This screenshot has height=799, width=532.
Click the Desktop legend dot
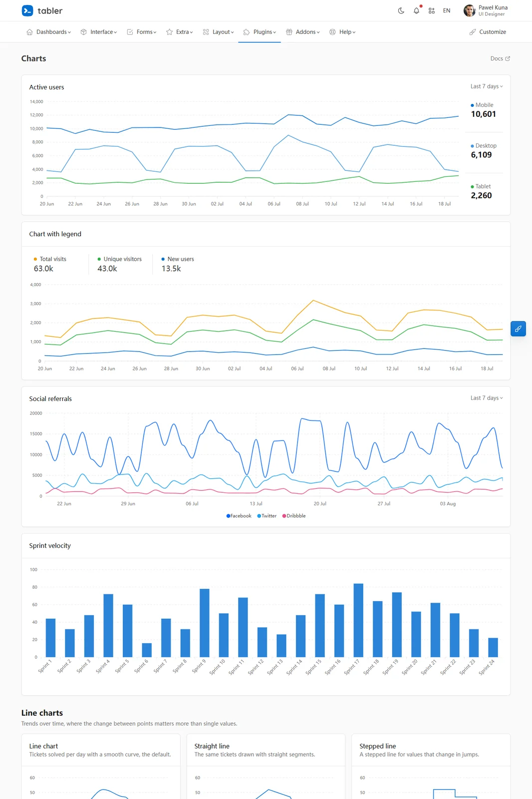coord(472,146)
